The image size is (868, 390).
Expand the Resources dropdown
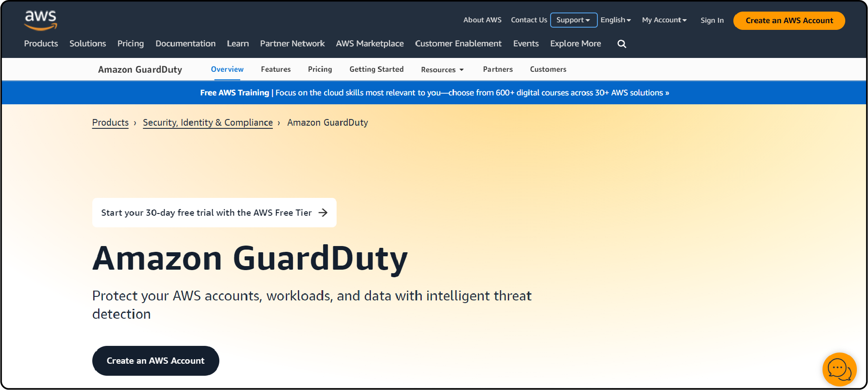(442, 70)
